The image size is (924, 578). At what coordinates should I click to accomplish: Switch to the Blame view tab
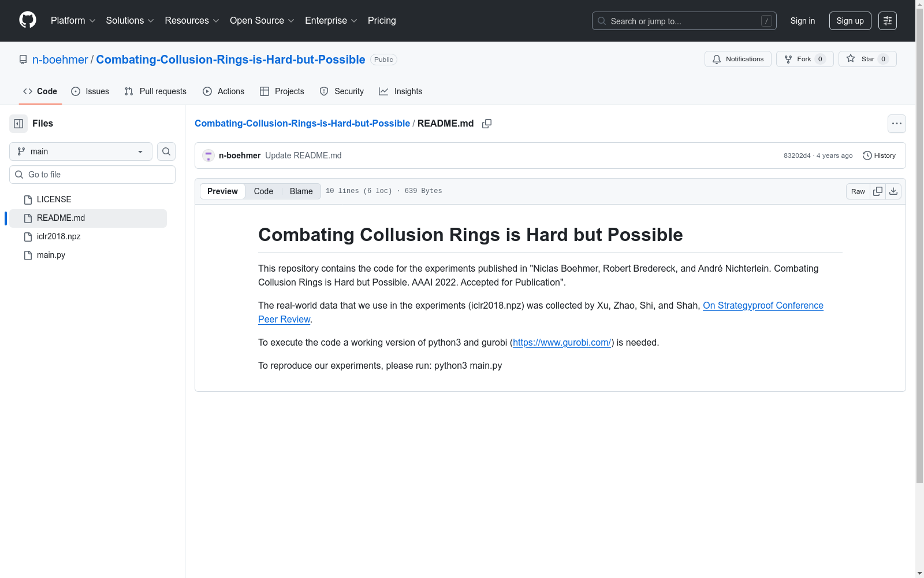click(x=300, y=191)
